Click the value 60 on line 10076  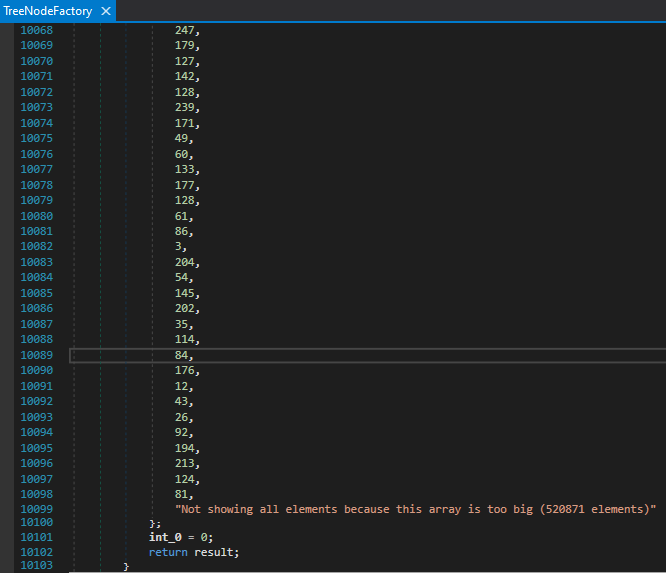tap(181, 154)
